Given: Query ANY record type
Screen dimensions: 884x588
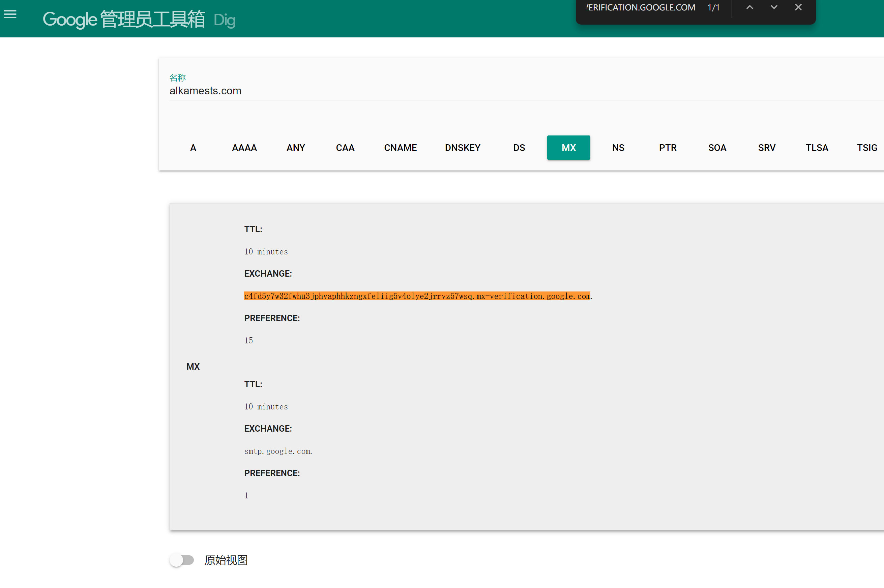Looking at the screenshot, I should (x=296, y=148).
